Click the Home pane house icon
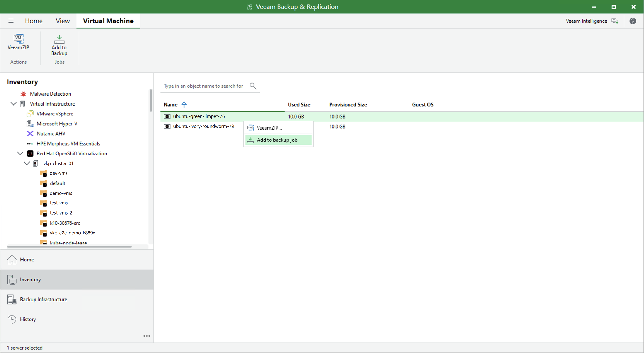Image resolution: width=644 pixels, height=353 pixels. click(x=12, y=260)
